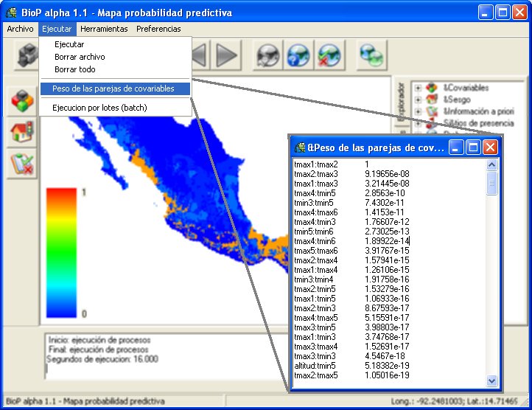This screenshot has height=410, width=532.
Task: Click the icon in Peso de las parejas title bar
Action: (x=300, y=147)
